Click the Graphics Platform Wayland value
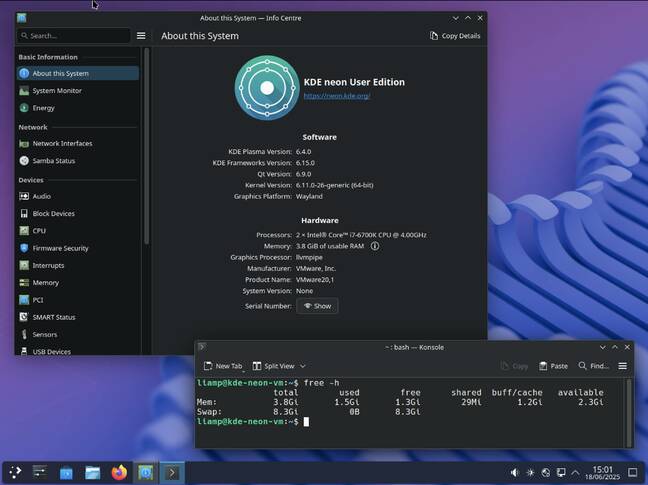The image size is (648, 485). [x=309, y=196]
